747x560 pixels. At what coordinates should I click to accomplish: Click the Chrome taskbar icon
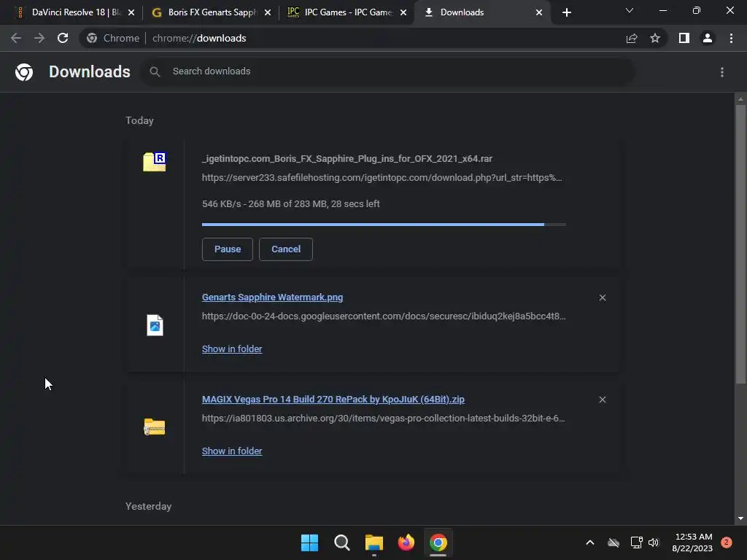coord(438,542)
